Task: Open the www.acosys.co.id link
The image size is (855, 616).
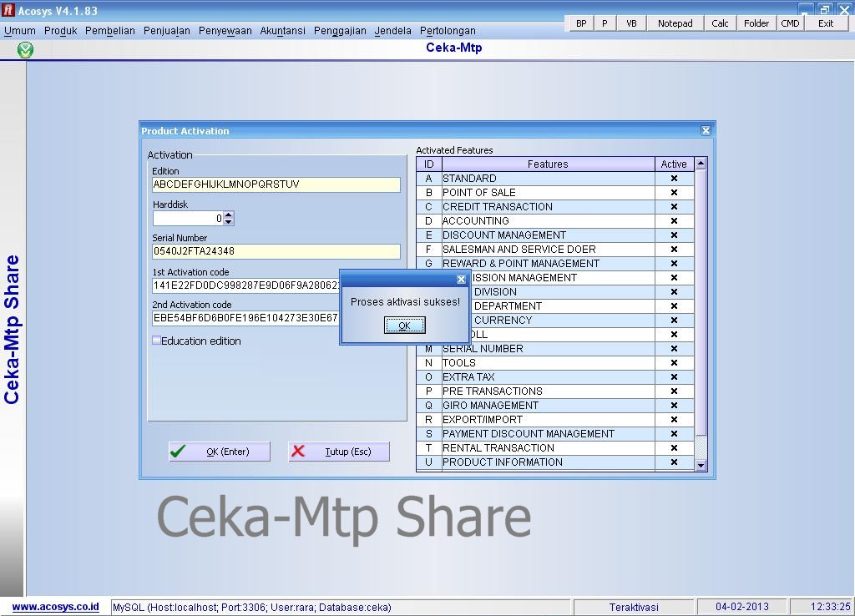Action: 55,607
